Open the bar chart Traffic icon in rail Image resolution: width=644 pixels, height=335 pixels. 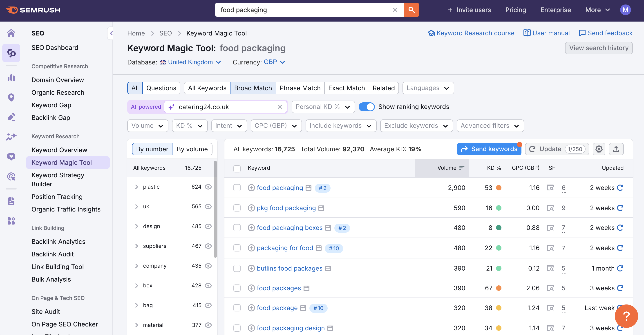tap(11, 78)
